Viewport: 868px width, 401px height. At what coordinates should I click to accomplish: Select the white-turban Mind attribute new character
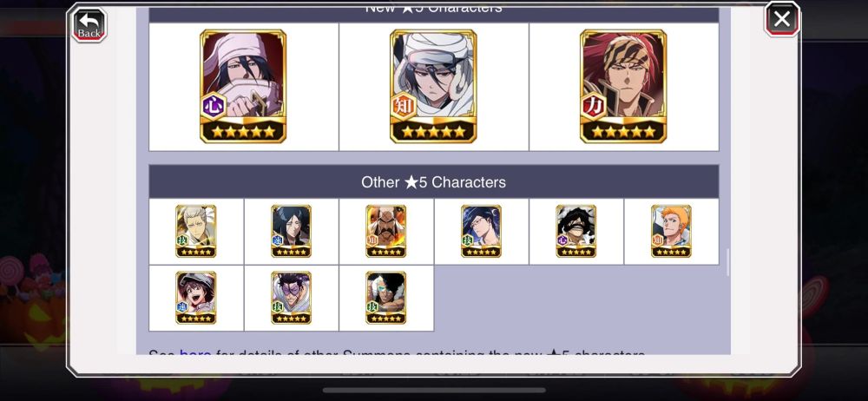click(433, 87)
